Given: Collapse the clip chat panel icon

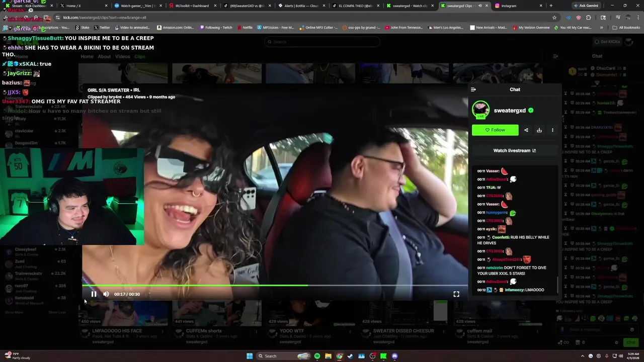Looking at the screenshot, I should [473, 89].
